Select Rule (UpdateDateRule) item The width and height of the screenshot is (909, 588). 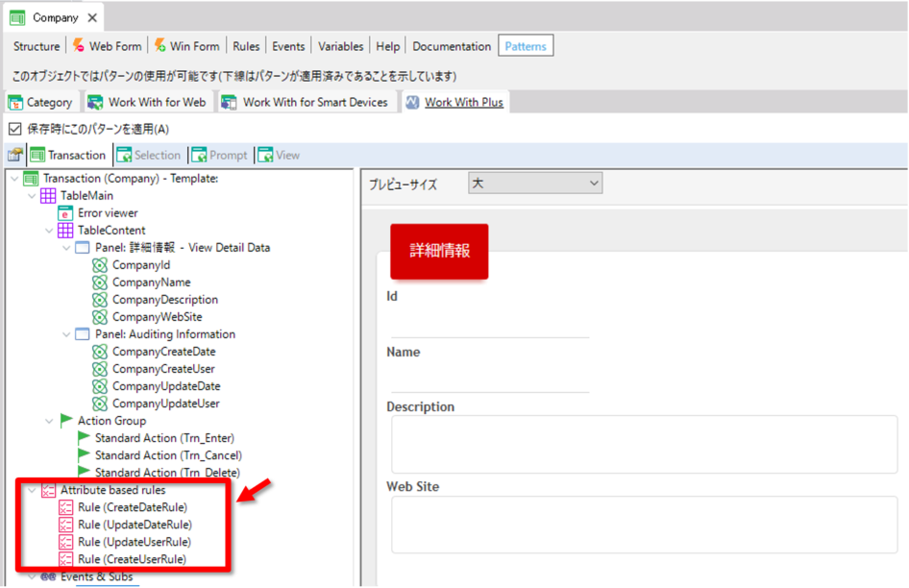pyautogui.click(x=135, y=525)
